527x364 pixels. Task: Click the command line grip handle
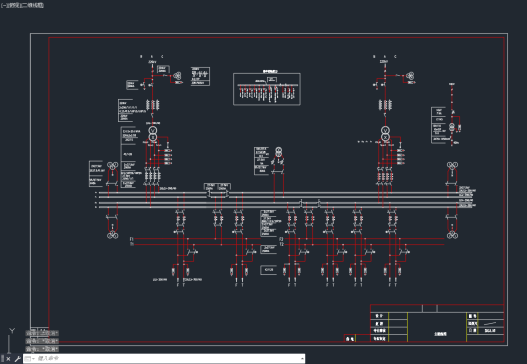[x=2, y=358]
